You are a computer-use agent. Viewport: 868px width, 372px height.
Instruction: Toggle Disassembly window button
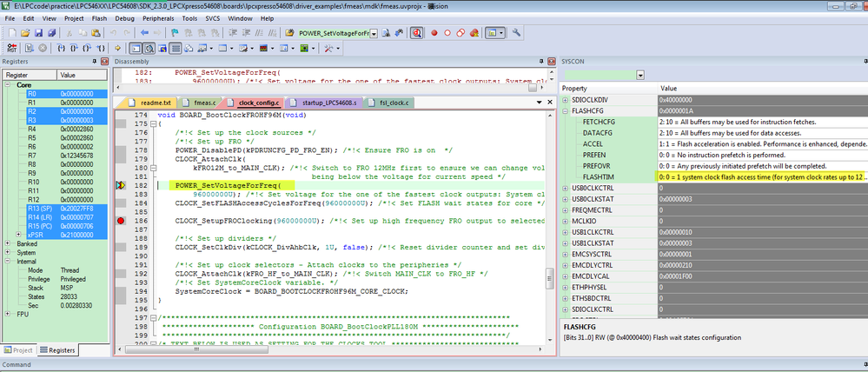149,48
